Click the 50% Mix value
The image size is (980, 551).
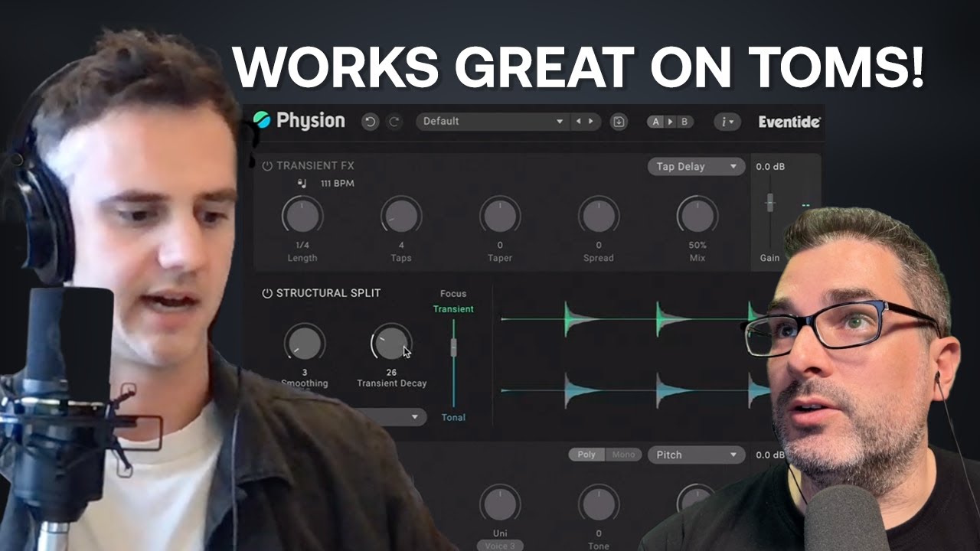pos(697,246)
